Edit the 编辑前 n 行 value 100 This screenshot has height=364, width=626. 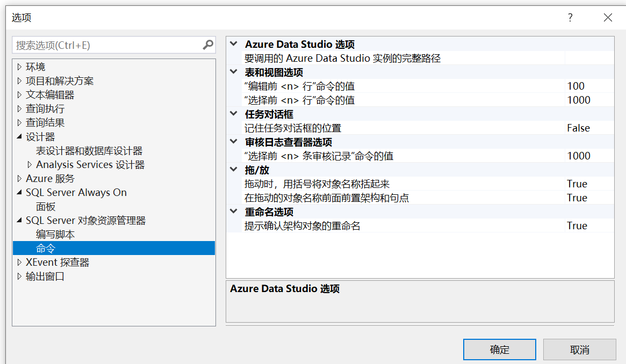575,86
